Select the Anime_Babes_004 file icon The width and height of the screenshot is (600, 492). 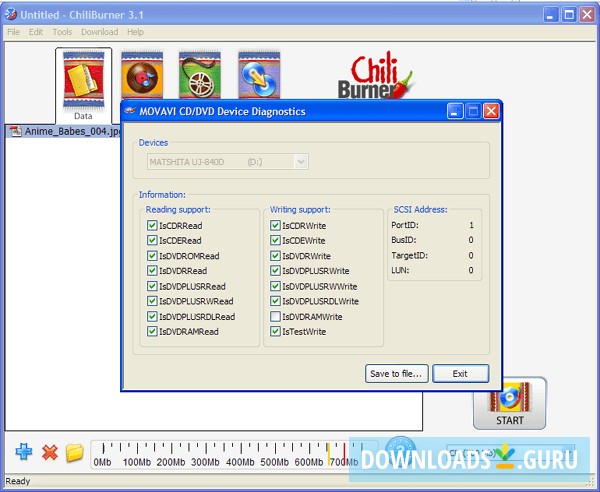(x=16, y=131)
